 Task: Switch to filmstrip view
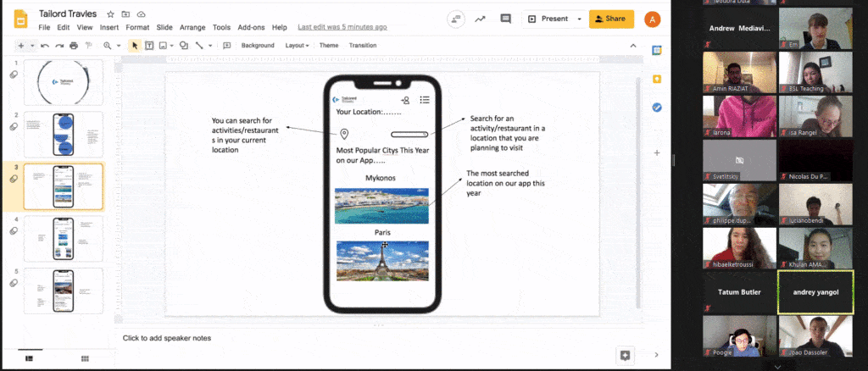30,358
